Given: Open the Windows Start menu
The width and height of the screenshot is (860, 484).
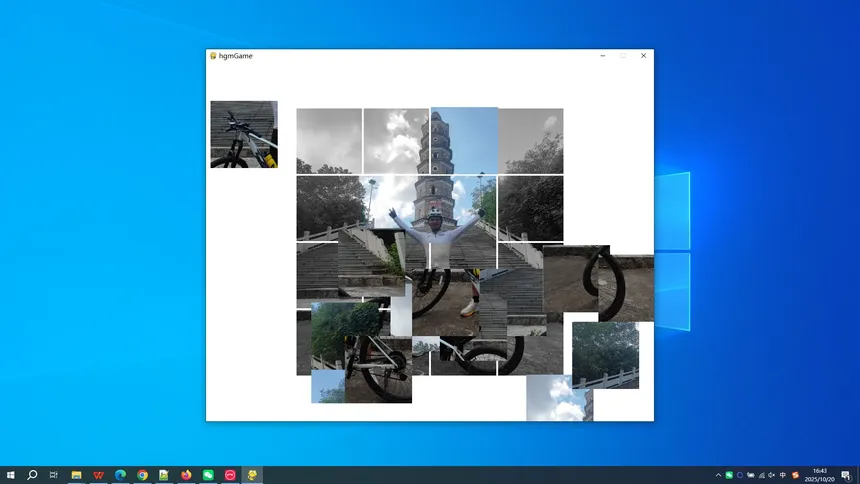Looking at the screenshot, I should 10,475.
